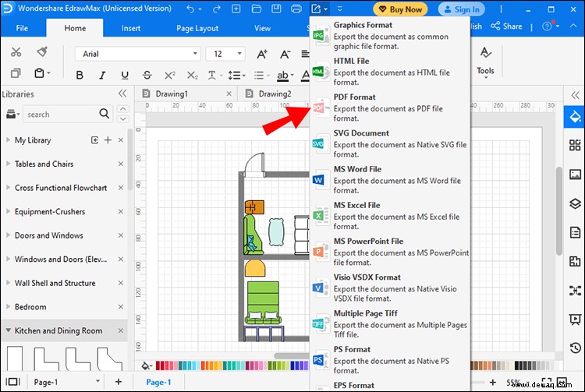This screenshot has width=585, height=392.
Task: Select a red swatch in color bar
Action: (x=158, y=366)
